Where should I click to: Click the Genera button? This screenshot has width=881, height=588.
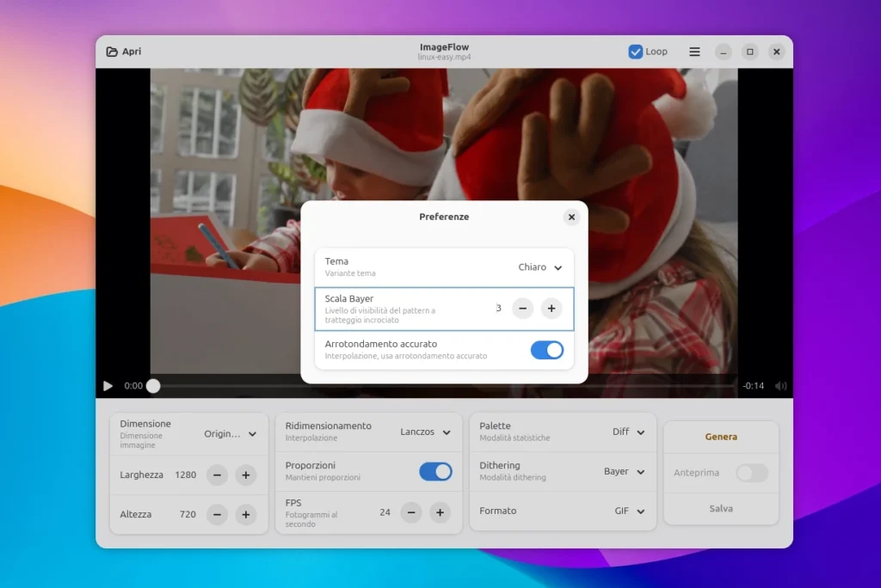coord(721,437)
